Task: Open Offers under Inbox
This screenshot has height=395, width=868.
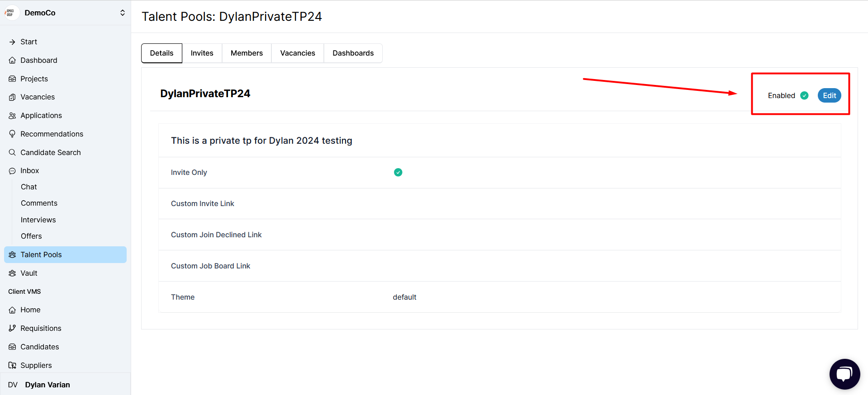Action: tap(31, 236)
